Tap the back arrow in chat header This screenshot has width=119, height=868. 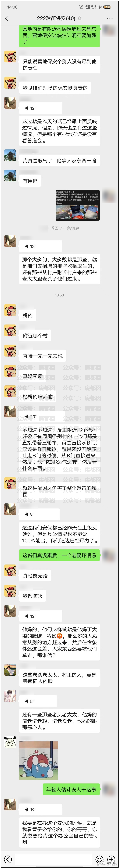pyautogui.click(x=6, y=18)
